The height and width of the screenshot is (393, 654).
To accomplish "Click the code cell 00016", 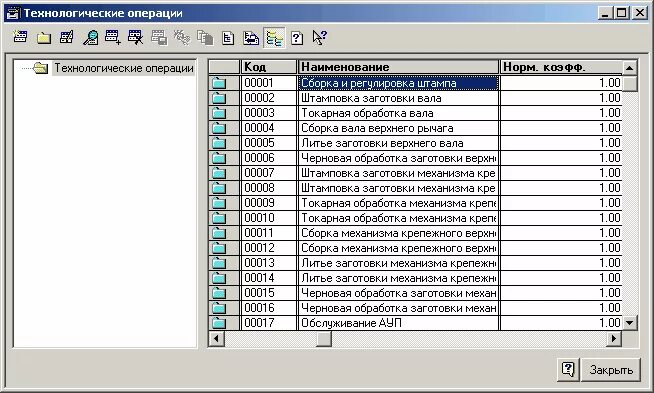I will [x=269, y=308].
